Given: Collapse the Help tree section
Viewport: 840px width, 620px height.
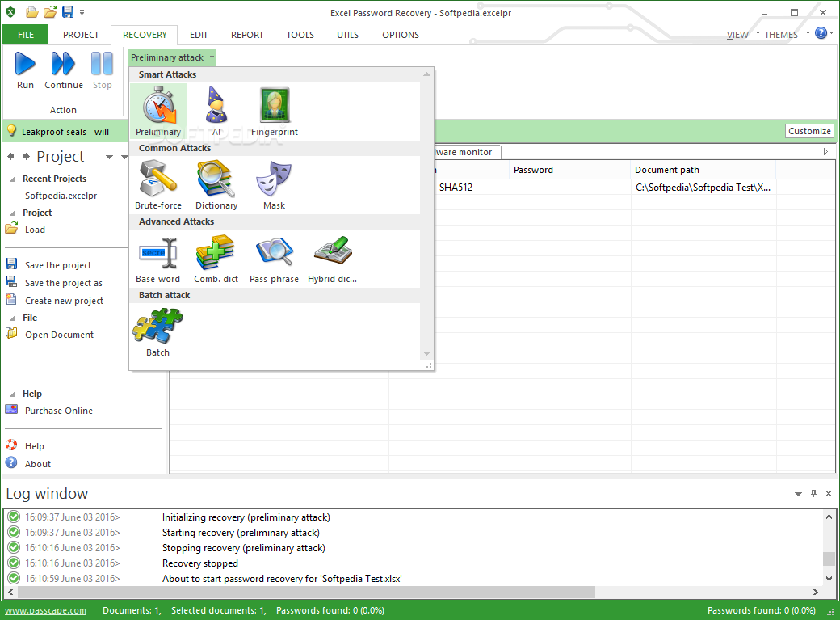Looking at the screenshot, I should coord(12,394).
